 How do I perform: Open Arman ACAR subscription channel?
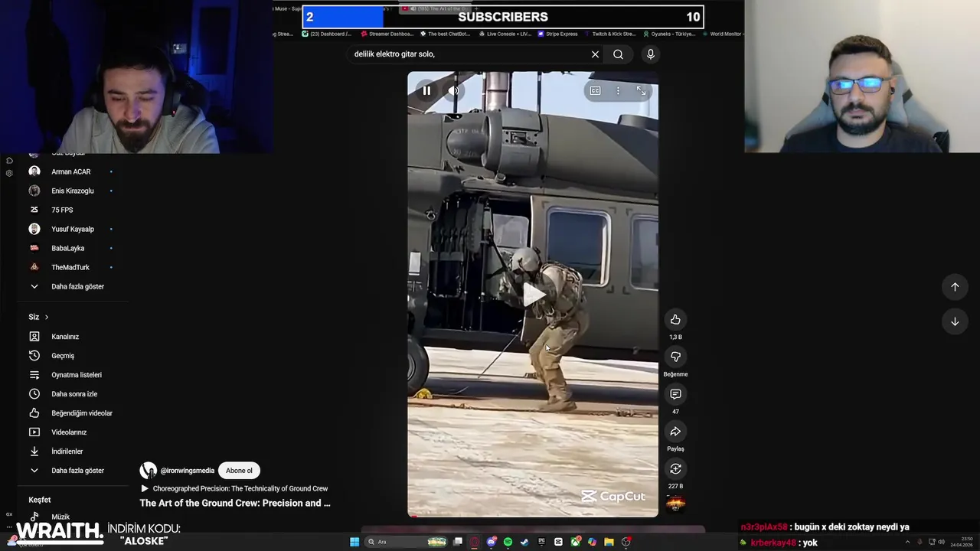pos(71,171)
